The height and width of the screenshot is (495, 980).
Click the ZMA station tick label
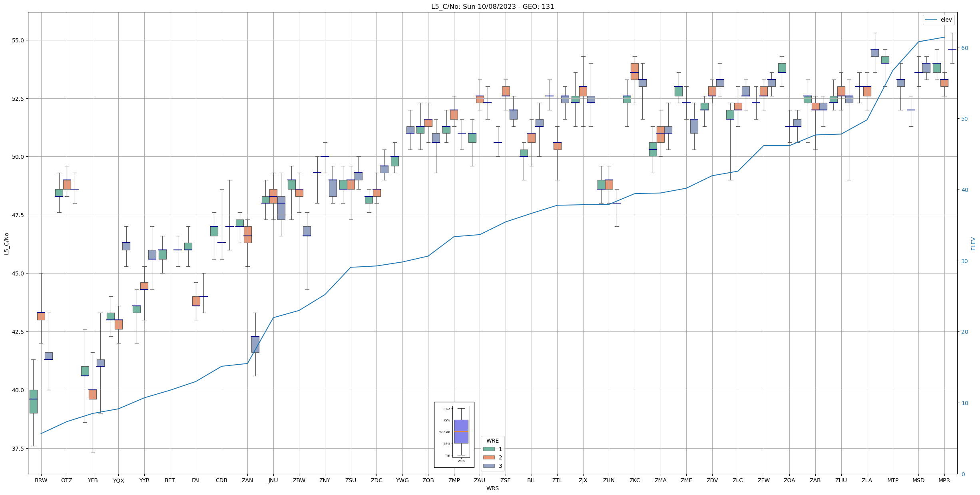point(661,480)
